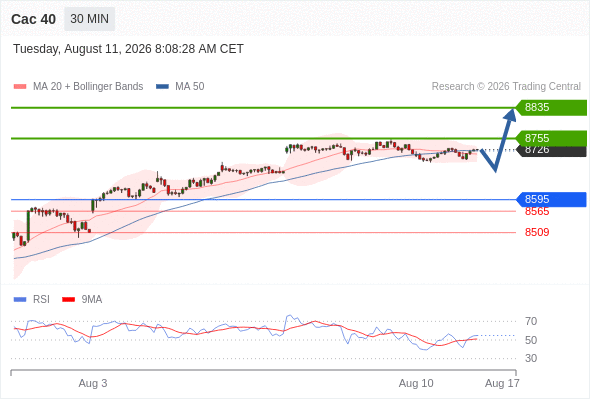The height and width of the screenshot is (400, 590).
Task: Click the Aug 17 date axis label
Action: [502, 383]
